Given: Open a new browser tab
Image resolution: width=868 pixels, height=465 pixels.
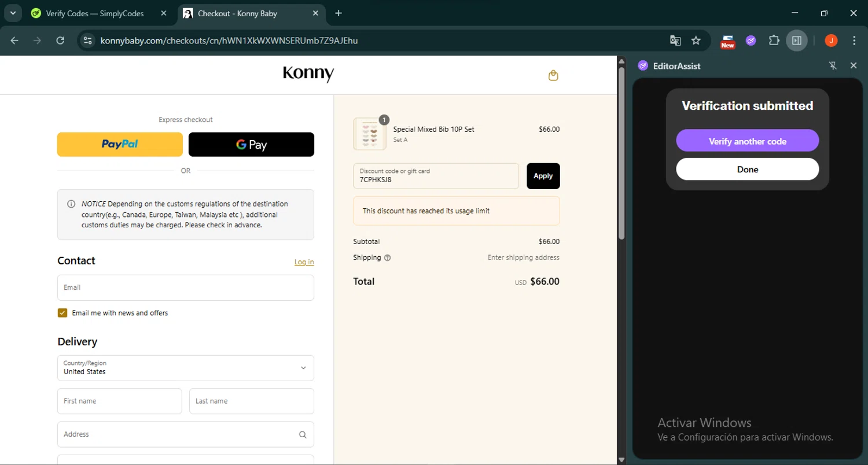Looking at the screenshot, I should (x=339, y=13).
